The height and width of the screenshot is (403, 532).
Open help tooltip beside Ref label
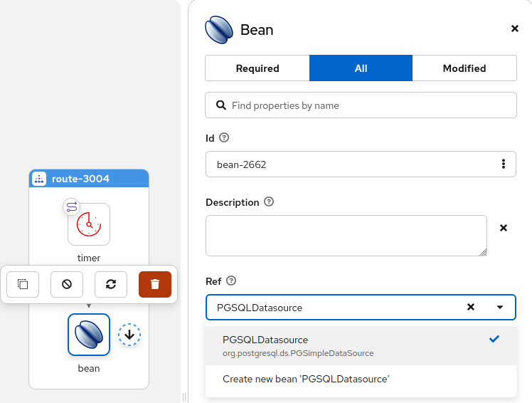(231, 281)
